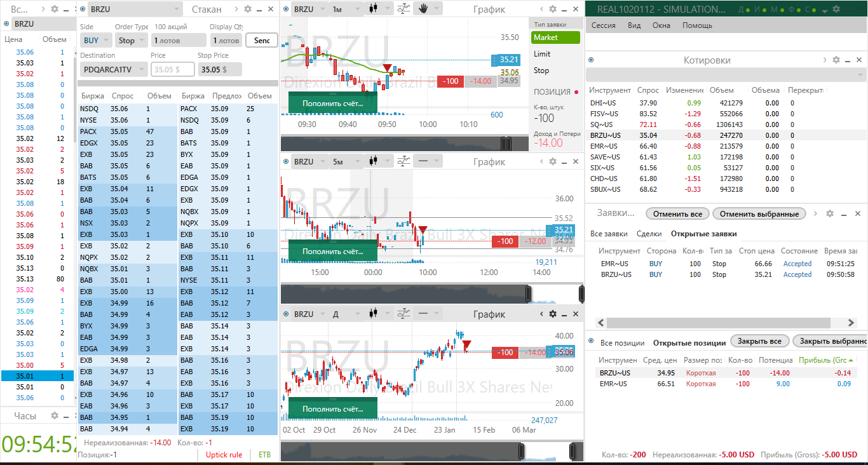Click the horizontal scrollbar in the Заявки panel

point(718,323)
